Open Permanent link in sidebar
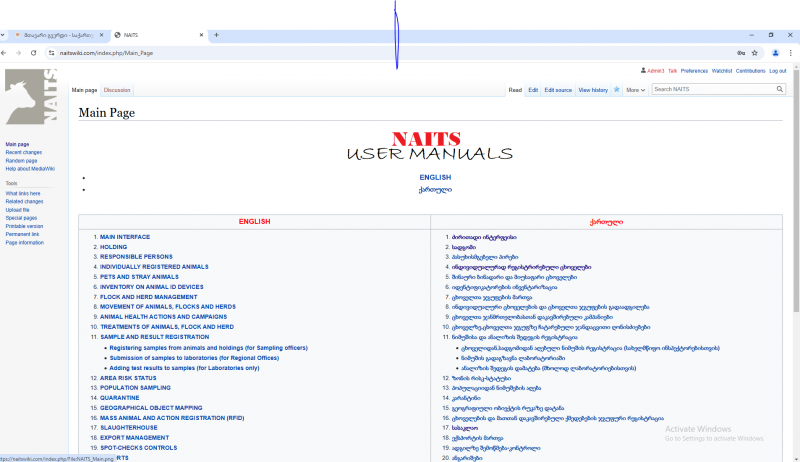The image size is (800, 462). pos(22,235)
